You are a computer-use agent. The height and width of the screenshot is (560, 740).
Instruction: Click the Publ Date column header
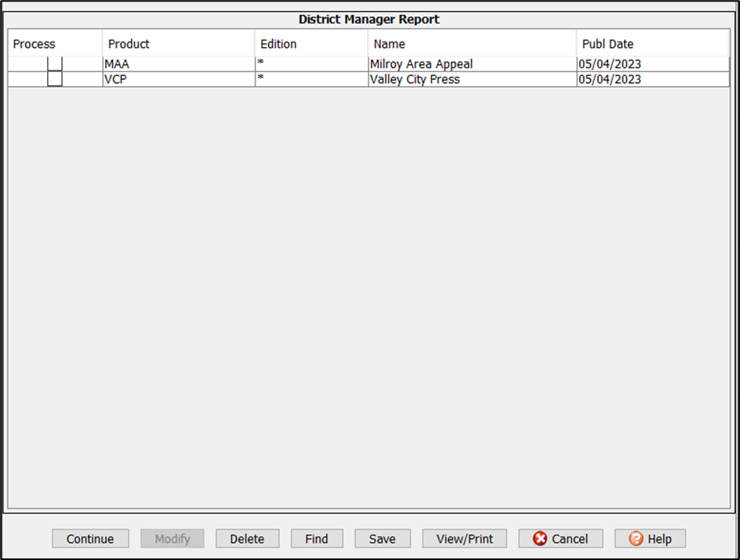(608, 44)
